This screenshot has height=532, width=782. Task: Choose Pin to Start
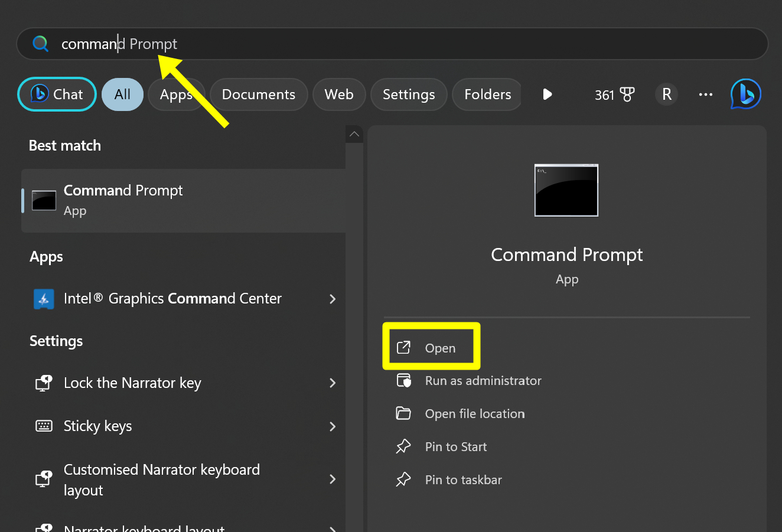tap(456, 447)
